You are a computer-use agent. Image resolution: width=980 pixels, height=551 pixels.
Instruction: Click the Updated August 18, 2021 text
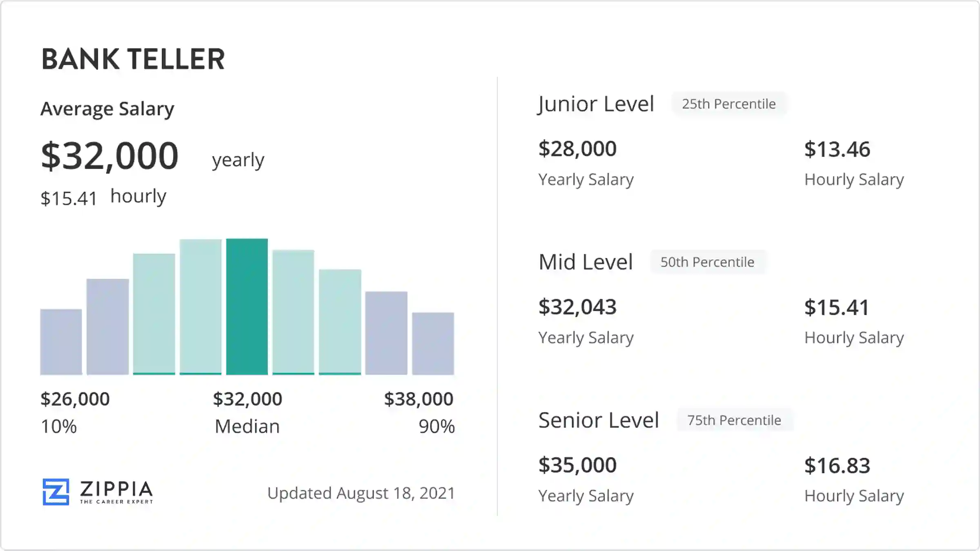(361, 493)
